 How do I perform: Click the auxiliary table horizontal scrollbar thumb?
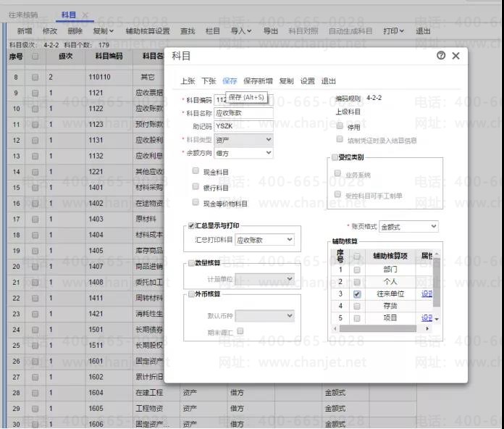378,328
